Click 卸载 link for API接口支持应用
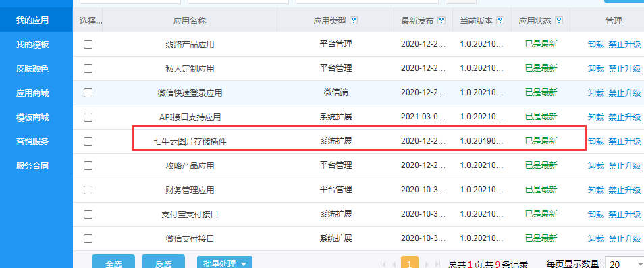The width and height of the screenshot is (644, 268). pos(596,117)
